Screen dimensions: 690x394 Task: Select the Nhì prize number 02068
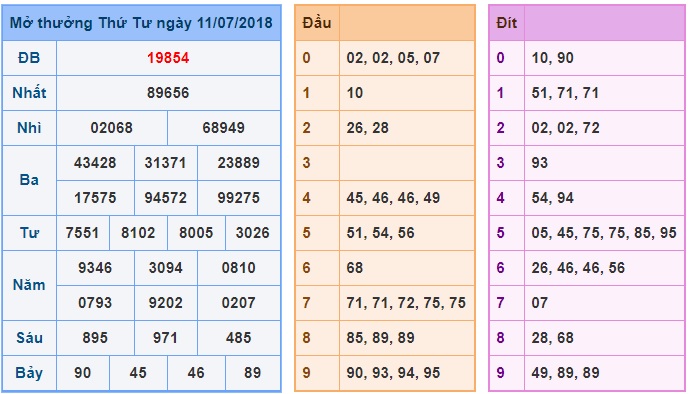pos(112,128)
